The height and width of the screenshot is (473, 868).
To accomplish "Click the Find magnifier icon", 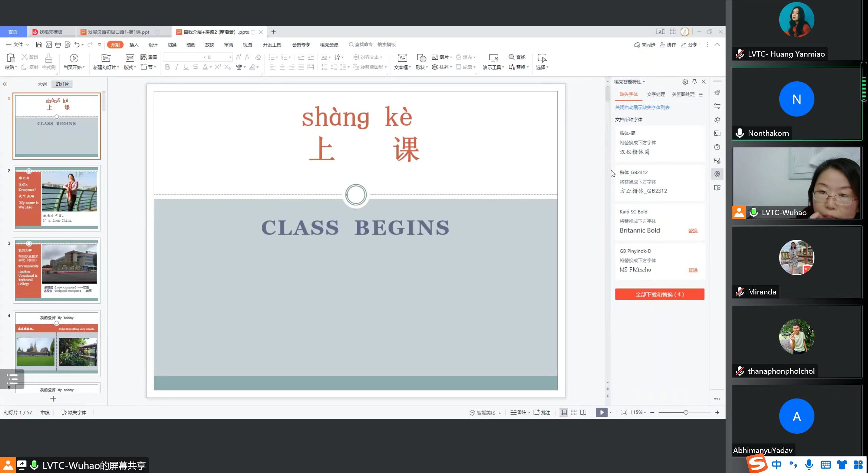I will pyautogui.click(x=511, y=57).
